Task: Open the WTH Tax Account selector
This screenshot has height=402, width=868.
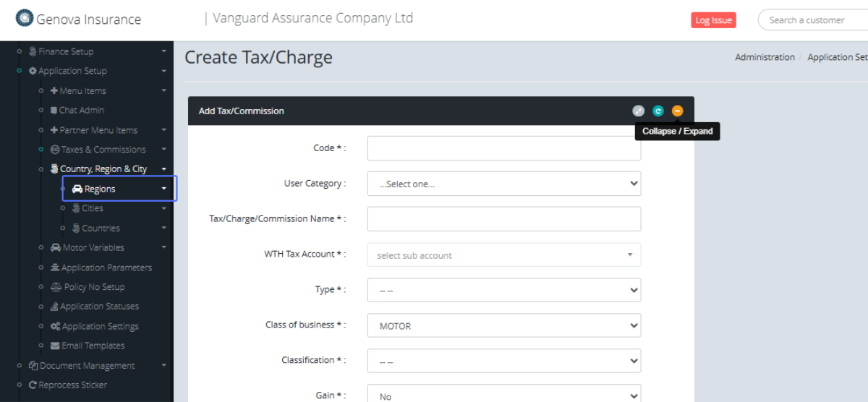Action: pos(503,255)
